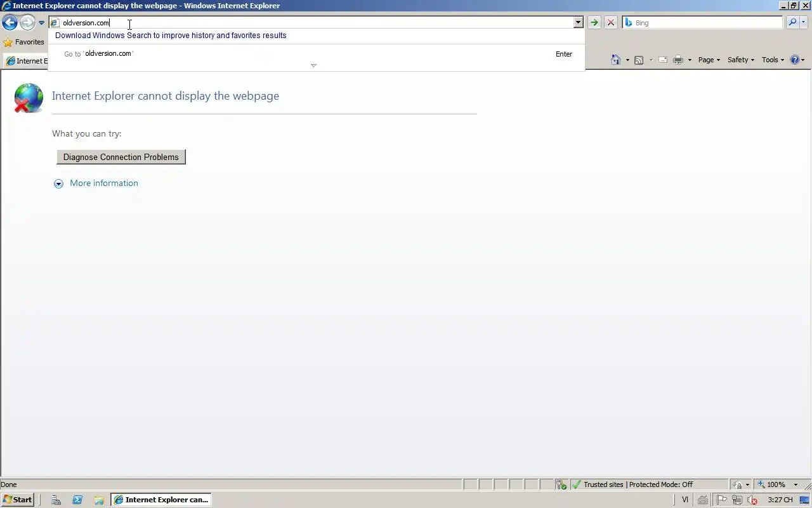Click the Action Center flag tray icon
The height and width of the screenshot is (508, 812).
[x=722, y=500]
